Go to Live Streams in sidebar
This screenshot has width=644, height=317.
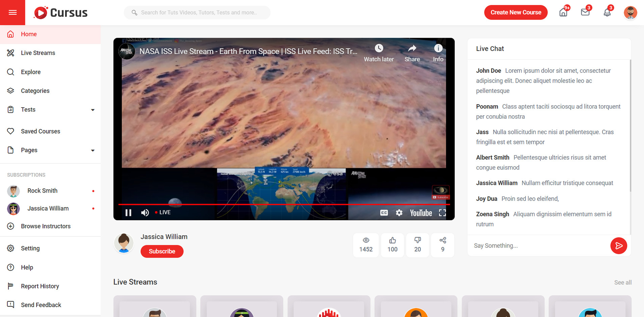pos(38,53)
